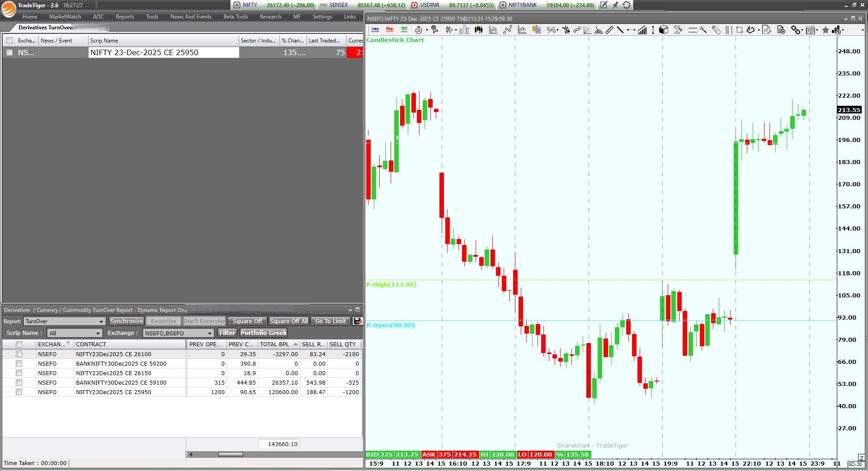This screenshot has width=868, height=471.
Task: Select the Stop loss line tool
Action: click(390, 30)
